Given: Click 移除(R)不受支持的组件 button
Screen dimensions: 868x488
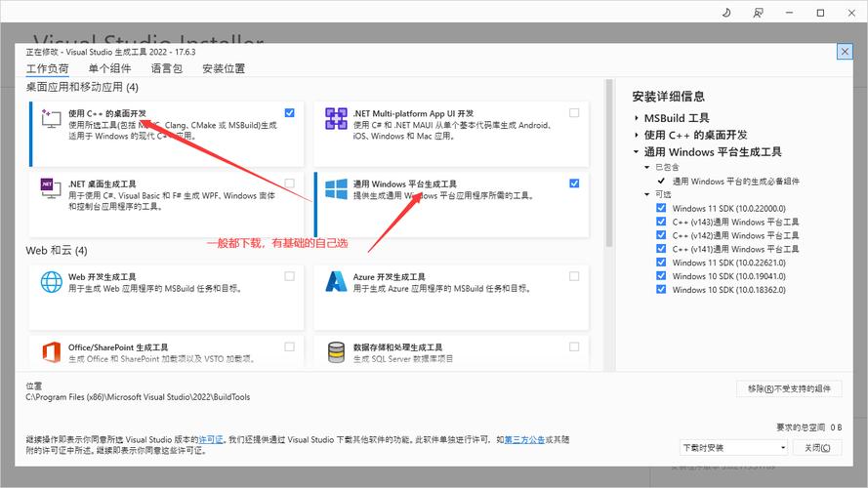Looking at the screenshot, I should point(789,389).
